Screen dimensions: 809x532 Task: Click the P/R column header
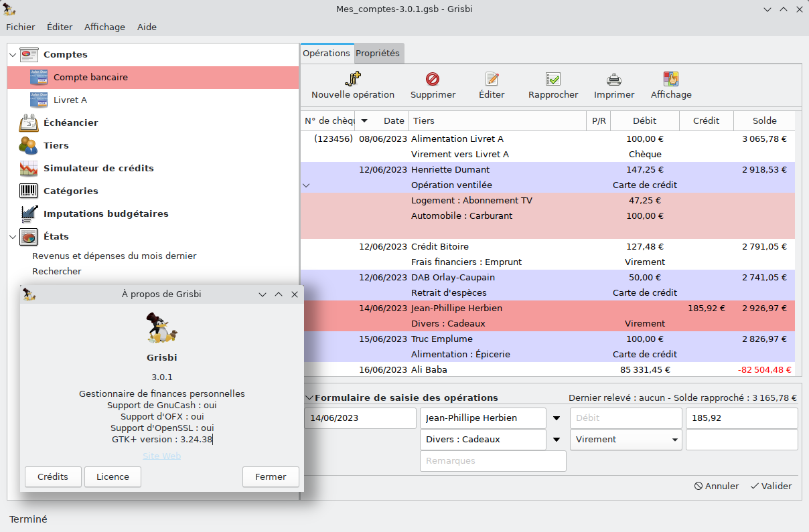(x=599, y=121)
